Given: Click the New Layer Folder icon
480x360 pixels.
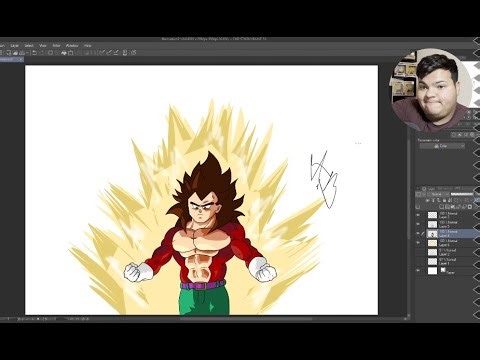Looking at the screenshot, I should 453,207.
